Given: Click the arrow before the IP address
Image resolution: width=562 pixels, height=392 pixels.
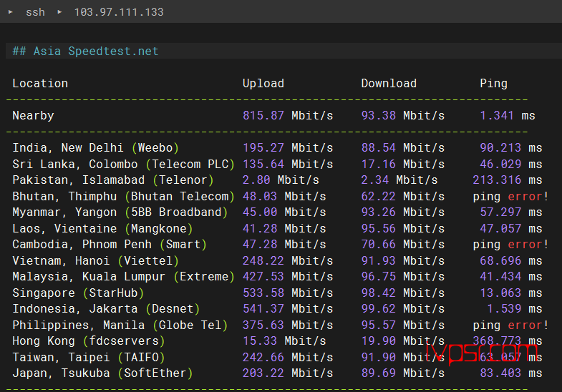Looking at the screenshot, I should click(x=59, y=12).
